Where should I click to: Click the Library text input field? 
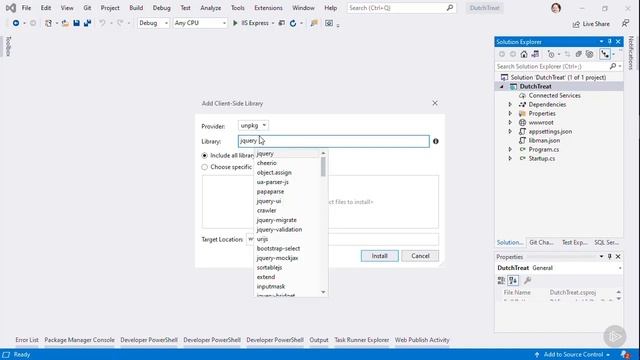click(333, 141)
